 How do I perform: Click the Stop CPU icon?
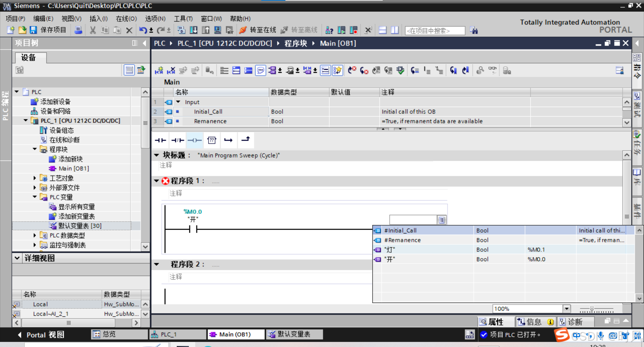(354, 30)
